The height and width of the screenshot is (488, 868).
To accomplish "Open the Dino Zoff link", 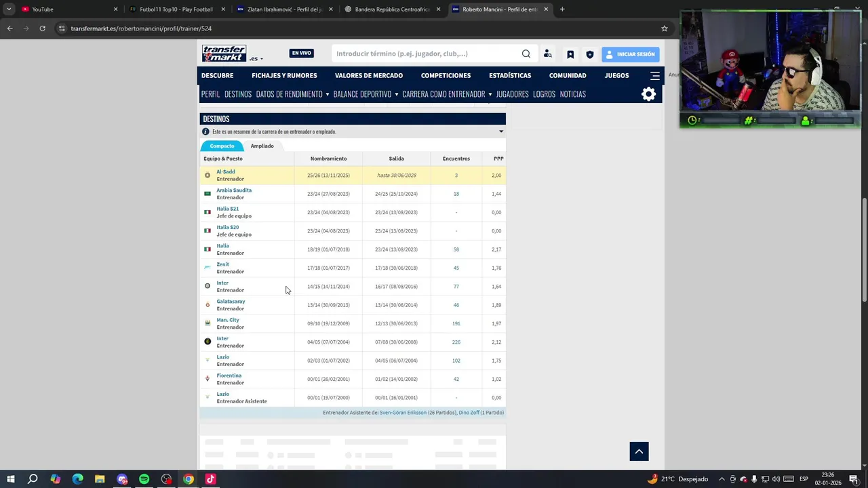I will pos(469,413).
